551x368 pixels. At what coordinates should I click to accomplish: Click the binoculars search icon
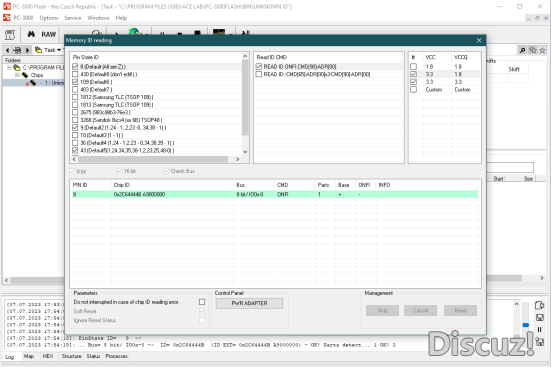(31, 34)
